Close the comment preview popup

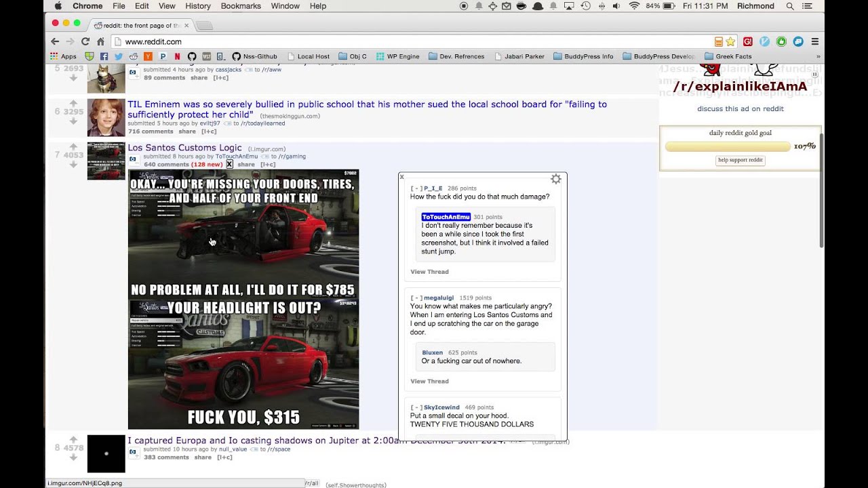point(401,177)
